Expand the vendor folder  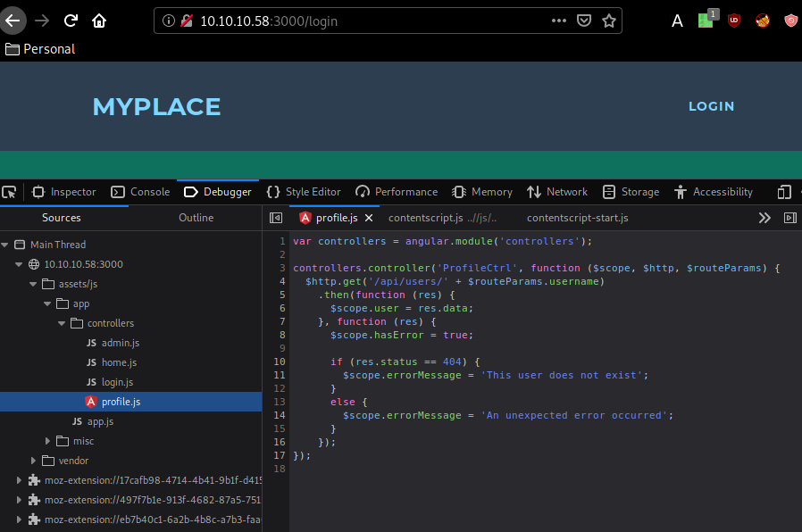[34, 461]
